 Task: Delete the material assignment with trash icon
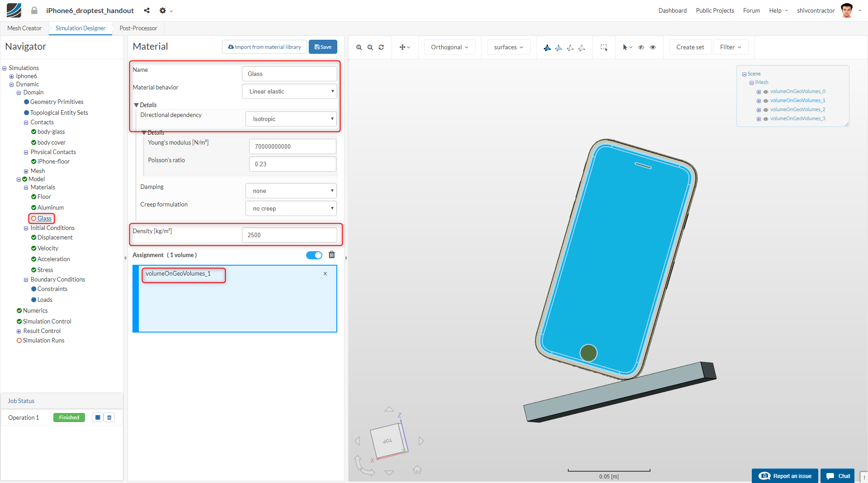(332, 255)
